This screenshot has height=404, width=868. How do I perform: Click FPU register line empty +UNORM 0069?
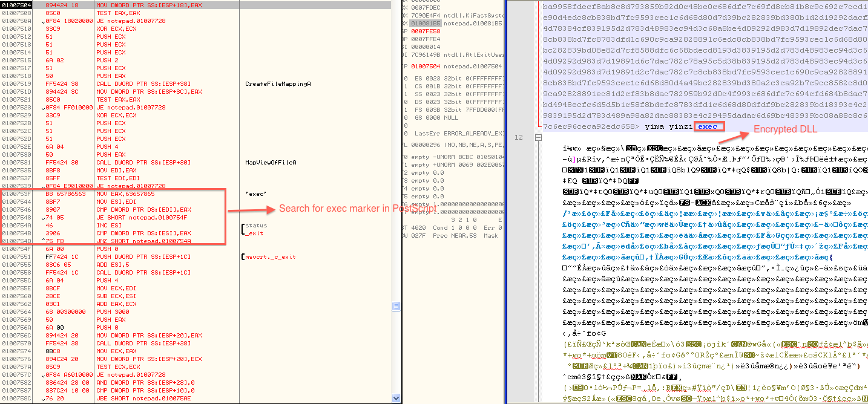[454, 164]
